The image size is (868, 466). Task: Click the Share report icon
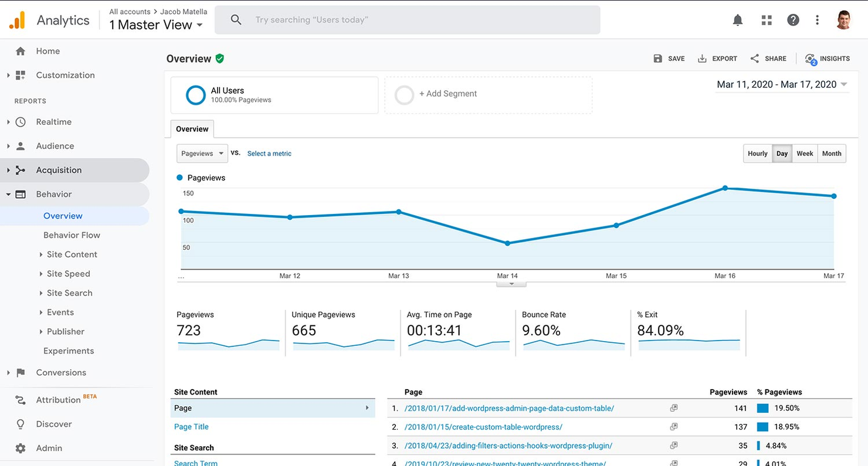click(768, 58)
